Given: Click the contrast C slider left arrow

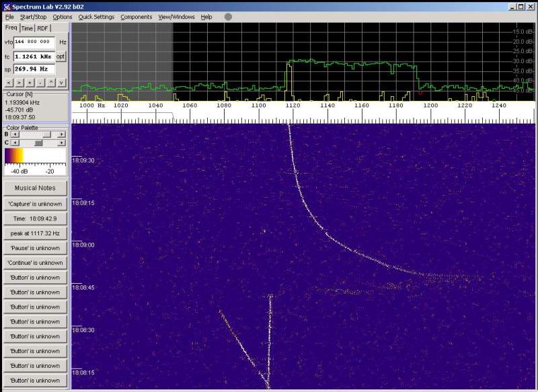Looking at the screenshot, I should click(15, 143).
